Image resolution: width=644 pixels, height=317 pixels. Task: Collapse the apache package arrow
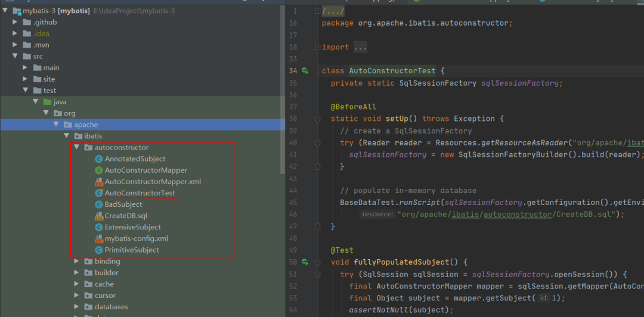pos(56,125)
